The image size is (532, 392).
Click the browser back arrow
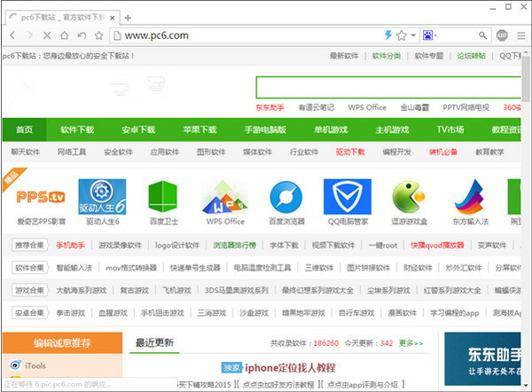pos(12,35)
